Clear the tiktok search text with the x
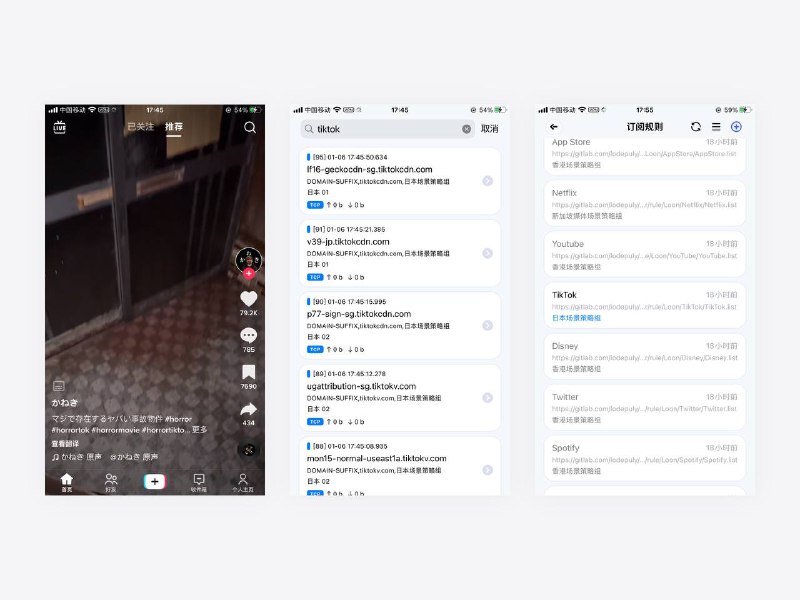 click(465, 130)
